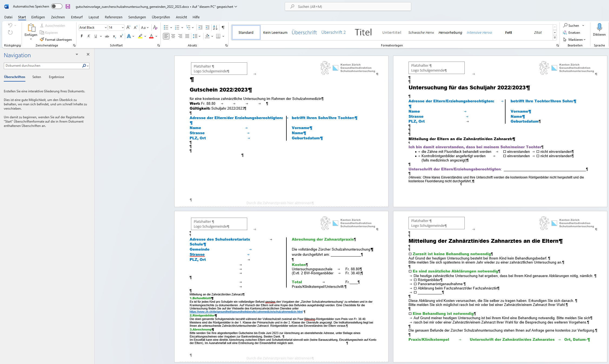The width and height of the screenshot is (609, 364).
Task: Click the title bar search box
Action: tap(348, 6)
